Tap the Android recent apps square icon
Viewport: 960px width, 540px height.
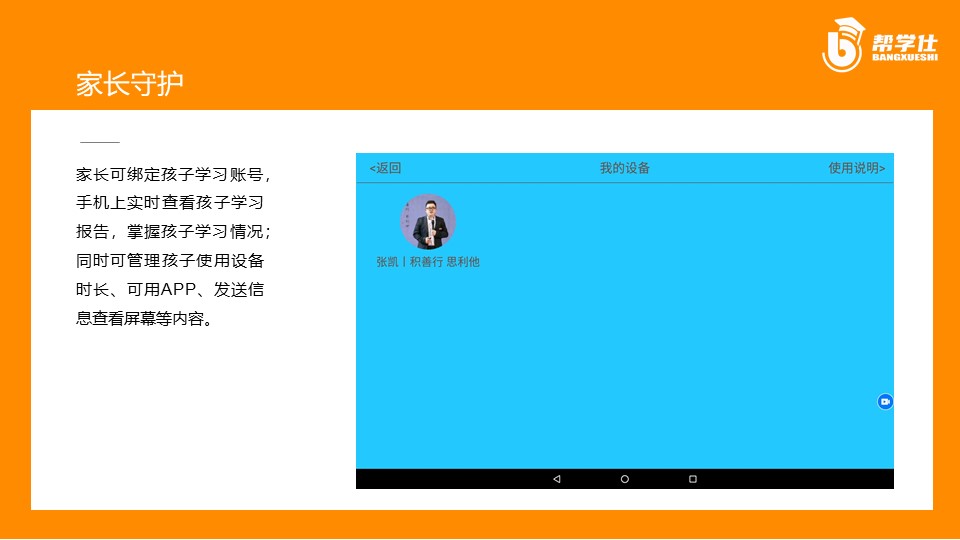pos(692,479)
